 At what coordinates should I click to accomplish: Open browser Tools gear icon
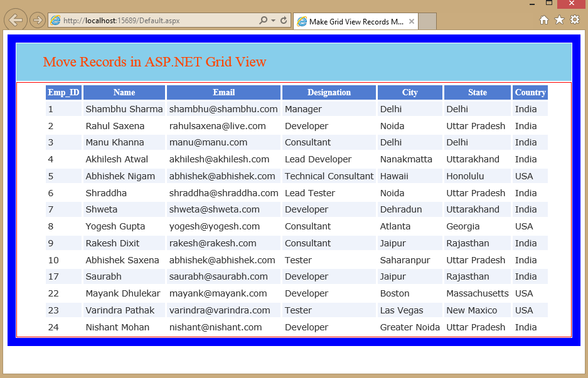[575, 20]
